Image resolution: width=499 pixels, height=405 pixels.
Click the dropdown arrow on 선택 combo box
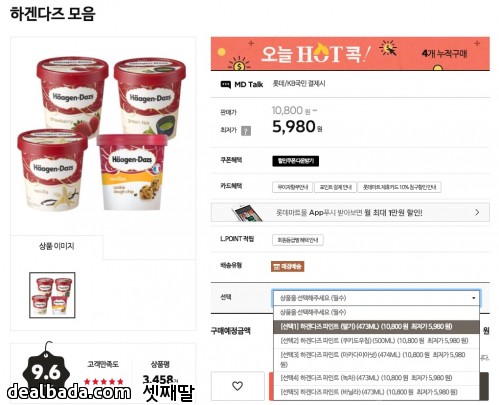[x=473, y=298]
